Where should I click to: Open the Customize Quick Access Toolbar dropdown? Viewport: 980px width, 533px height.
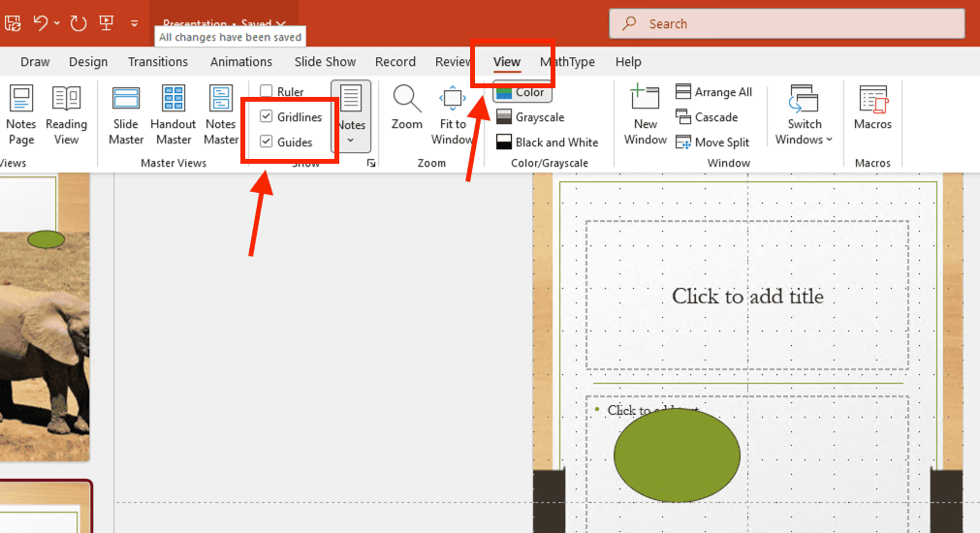[134, 23]
